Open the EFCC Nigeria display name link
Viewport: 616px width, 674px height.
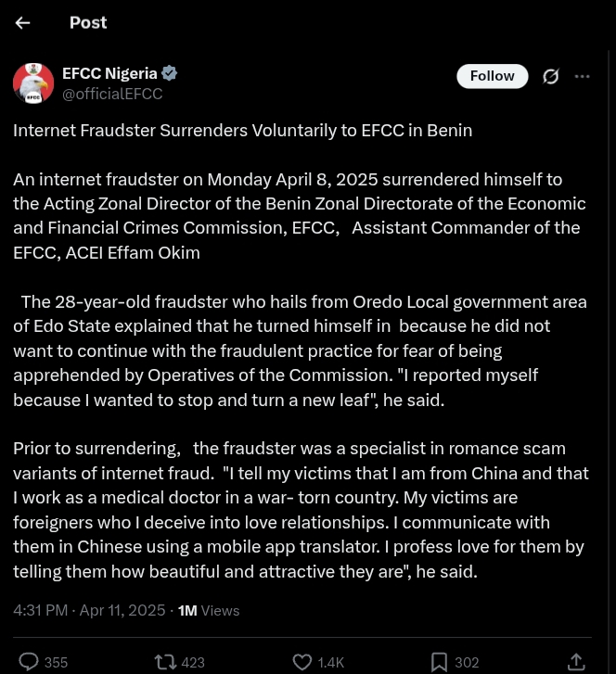(x=109, y=73)
